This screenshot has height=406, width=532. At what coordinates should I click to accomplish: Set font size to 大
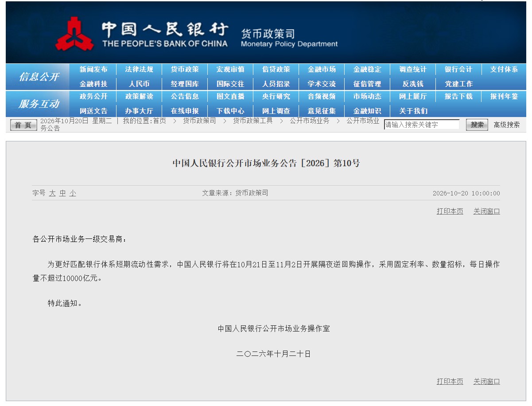[x=52, y=193]
